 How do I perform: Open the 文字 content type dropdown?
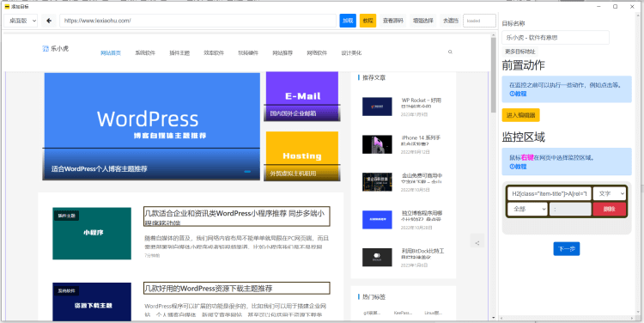610,193
